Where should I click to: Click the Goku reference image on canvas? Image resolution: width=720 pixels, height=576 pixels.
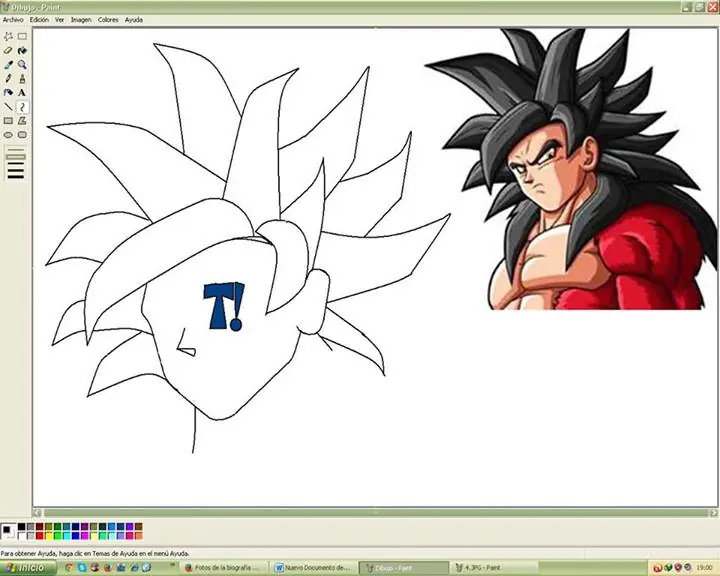572,169
